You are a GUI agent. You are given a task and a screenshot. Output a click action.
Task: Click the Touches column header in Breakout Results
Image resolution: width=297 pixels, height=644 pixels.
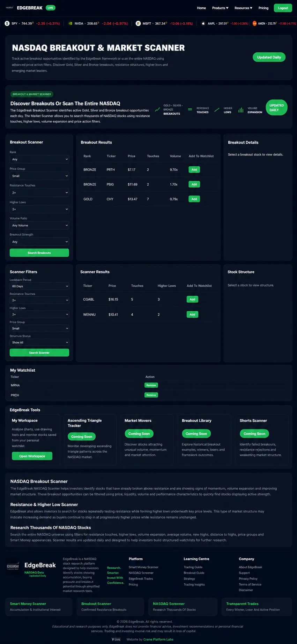click(x=153, y=156)
